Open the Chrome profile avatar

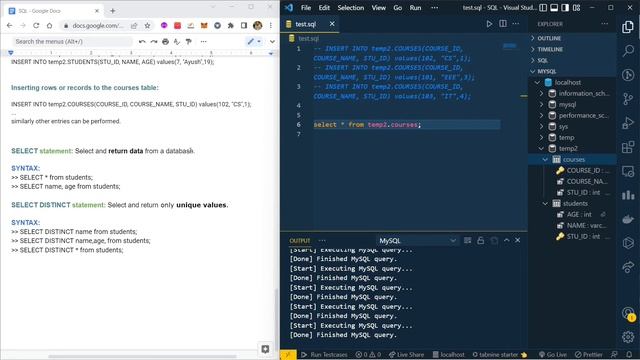click(258, 26)
